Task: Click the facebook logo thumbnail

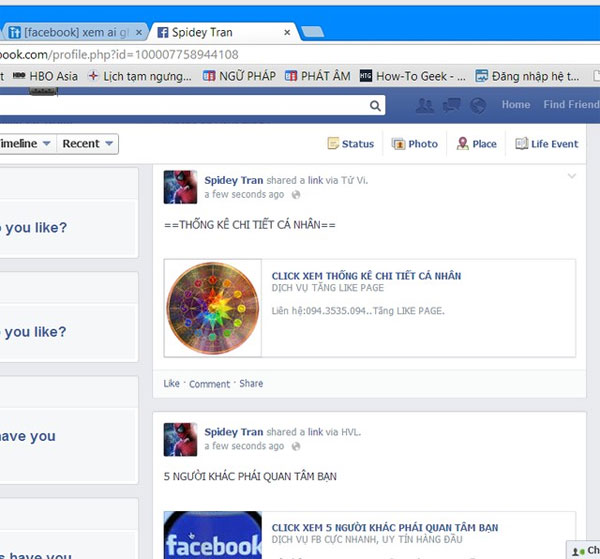Action: click(213, 535)
